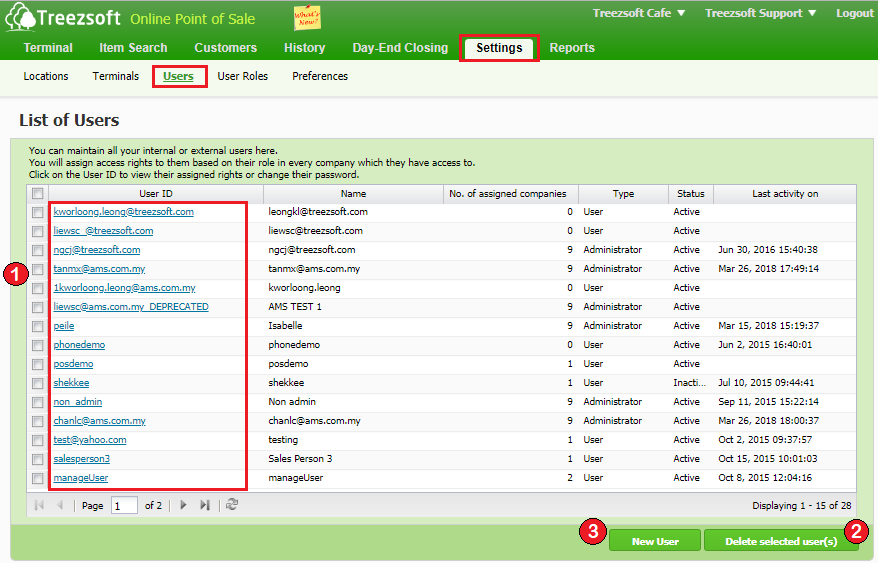Open liewsc@ams.com.my_DEPRECATED user details
The image size is (878, 563).
(131, 307)
